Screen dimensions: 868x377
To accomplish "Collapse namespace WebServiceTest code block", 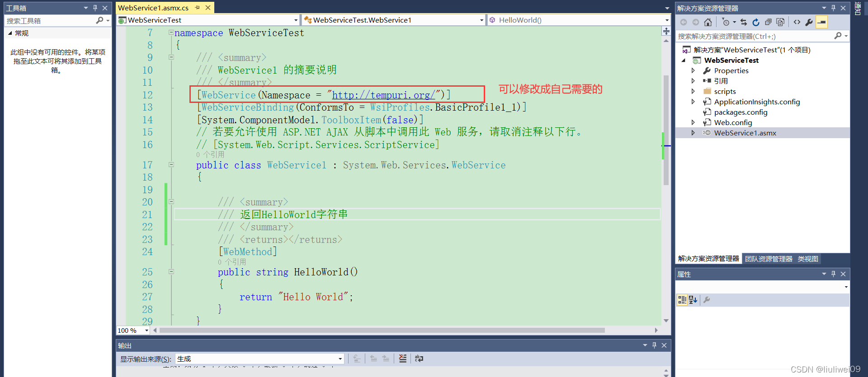I will [171, 33].
